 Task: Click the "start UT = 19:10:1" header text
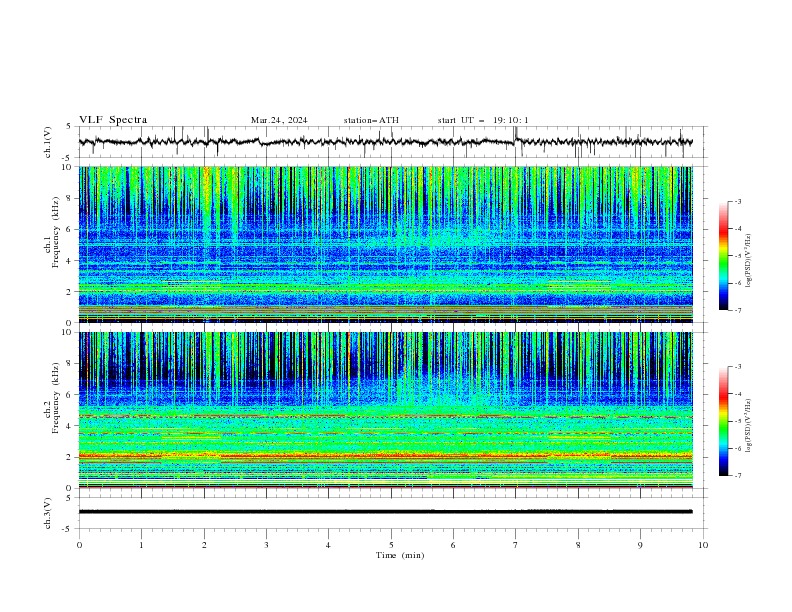pos(483,120)
